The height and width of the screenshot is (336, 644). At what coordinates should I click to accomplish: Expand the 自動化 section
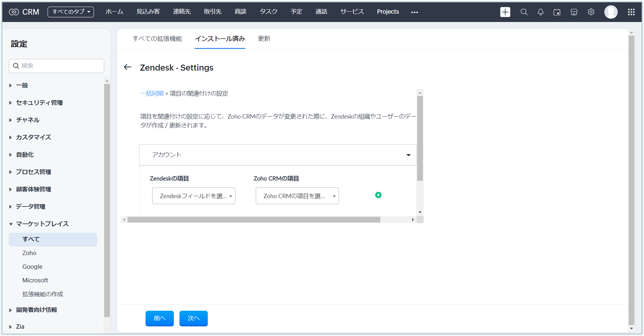point(25,155)
